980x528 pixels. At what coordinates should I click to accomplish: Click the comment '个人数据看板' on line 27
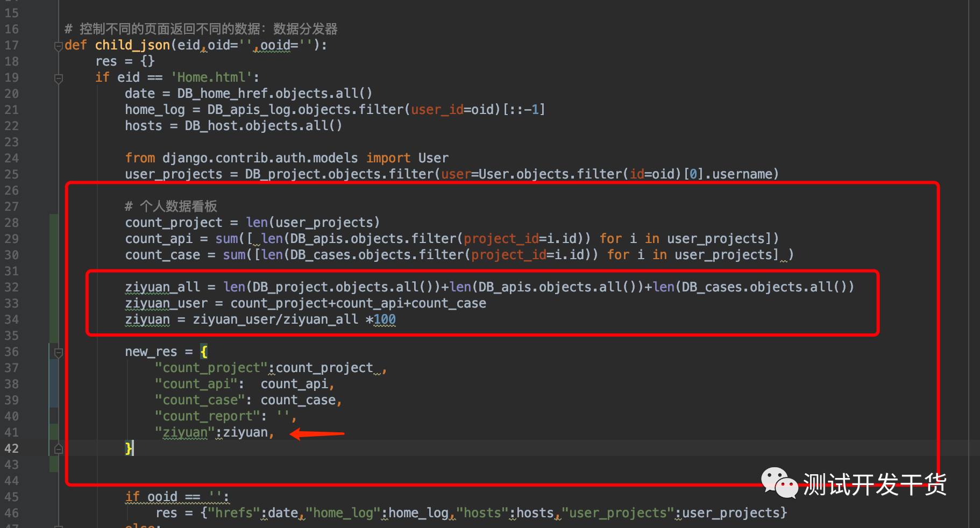[x=179, y=206]
